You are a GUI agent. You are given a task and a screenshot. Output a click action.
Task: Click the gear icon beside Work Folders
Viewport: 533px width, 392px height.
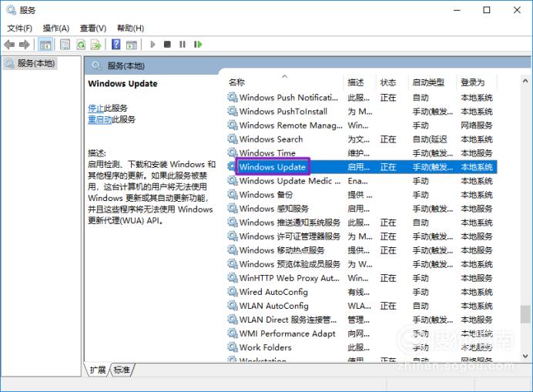[x=233, y=347]
